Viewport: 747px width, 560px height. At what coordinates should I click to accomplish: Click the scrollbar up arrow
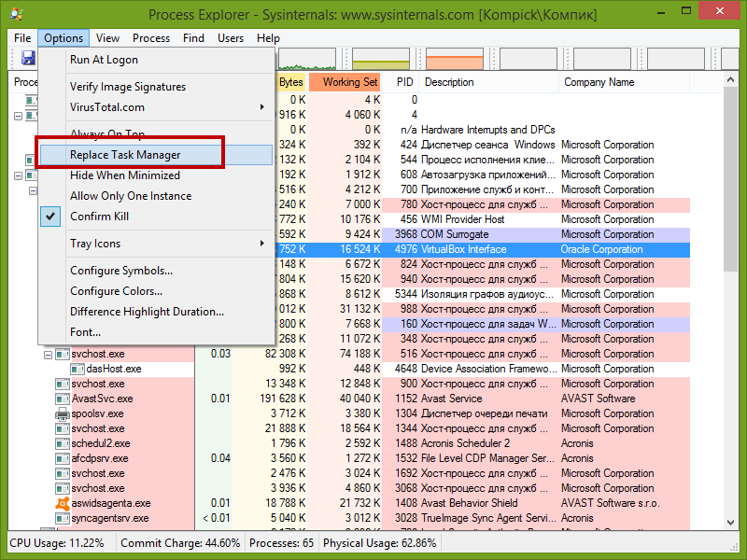(731, 80)
